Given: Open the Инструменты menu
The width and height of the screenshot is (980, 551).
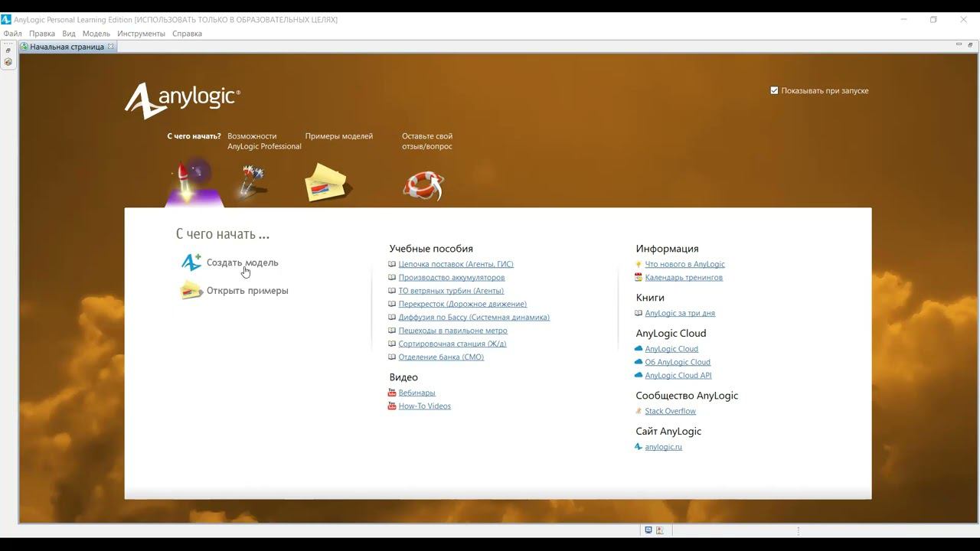Looking at the screenshot, I should click(141, 34).
